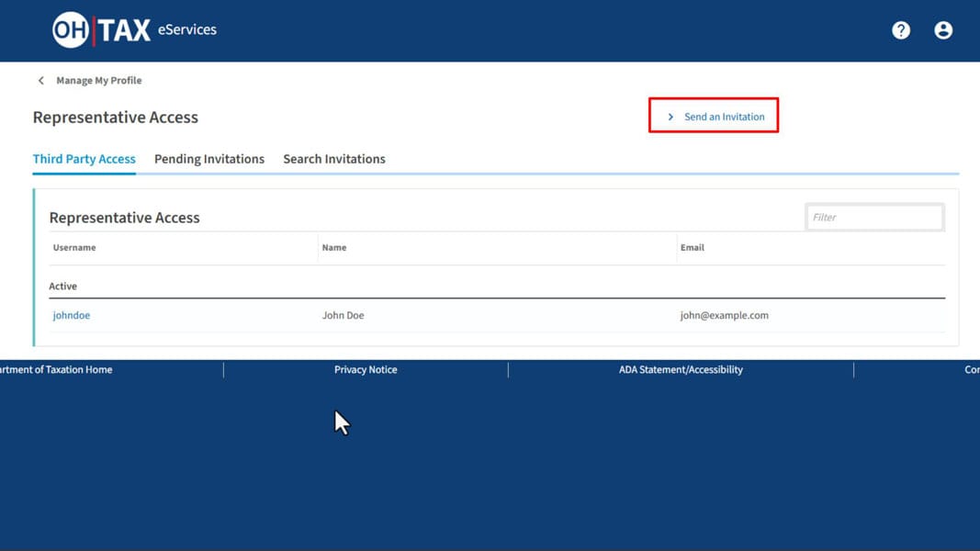The image size is (980, 551).
Task: Click the Active group label
Action: (x=63, y=287)
